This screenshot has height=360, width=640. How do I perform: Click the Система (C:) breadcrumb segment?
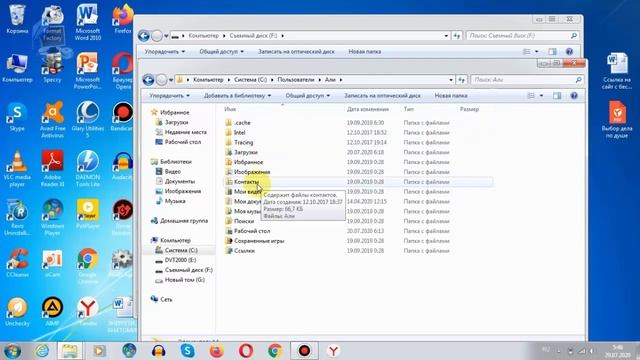[250, 80]
